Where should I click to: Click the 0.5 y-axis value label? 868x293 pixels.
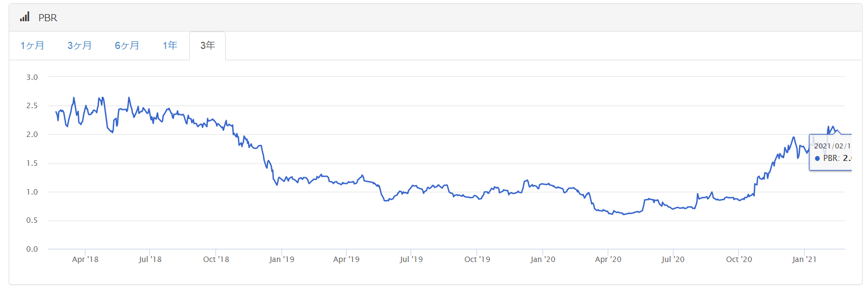(32, 220)
